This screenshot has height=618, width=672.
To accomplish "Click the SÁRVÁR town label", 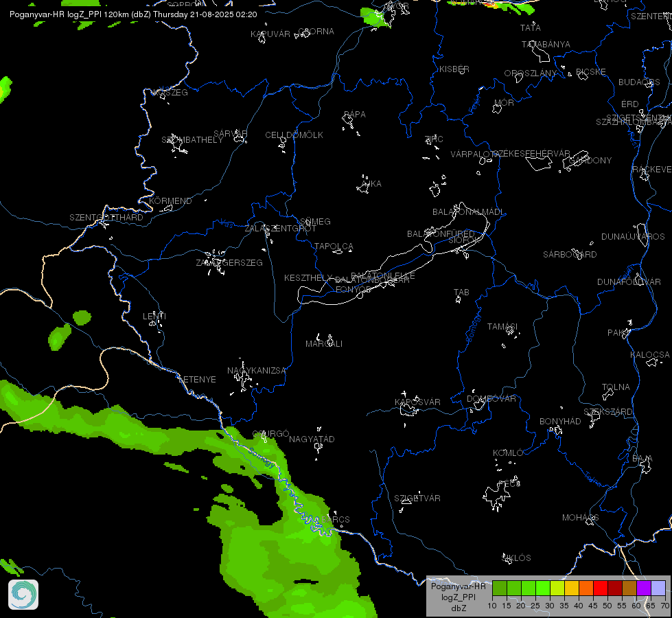I will click(231, 134).
